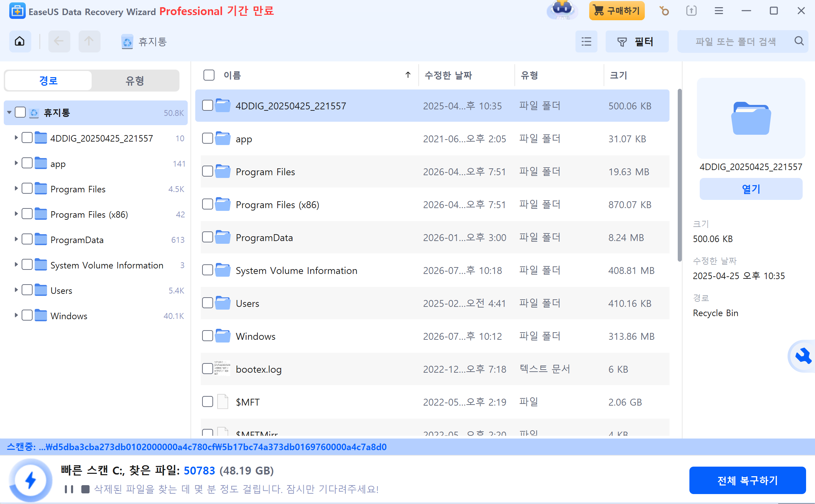815x504 pixels.
Task: Click the 열기 open button
Action: click(x=751, y=189)
